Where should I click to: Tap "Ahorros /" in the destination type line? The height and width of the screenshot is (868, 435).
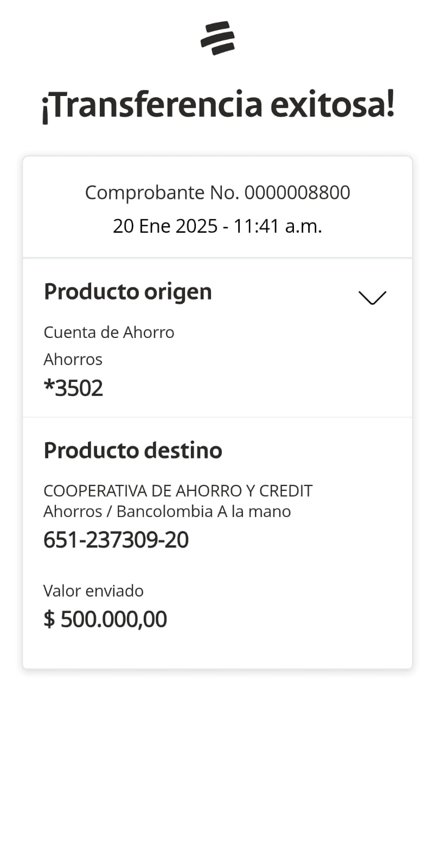[x=78, y=512]
